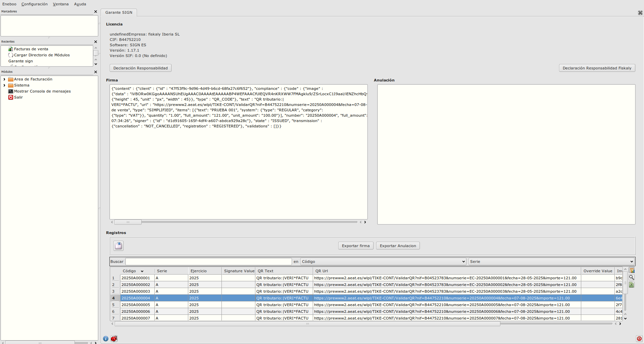Click the QR Url column header
Viewport: 644px width, 344px height.
tap(447, 271)
